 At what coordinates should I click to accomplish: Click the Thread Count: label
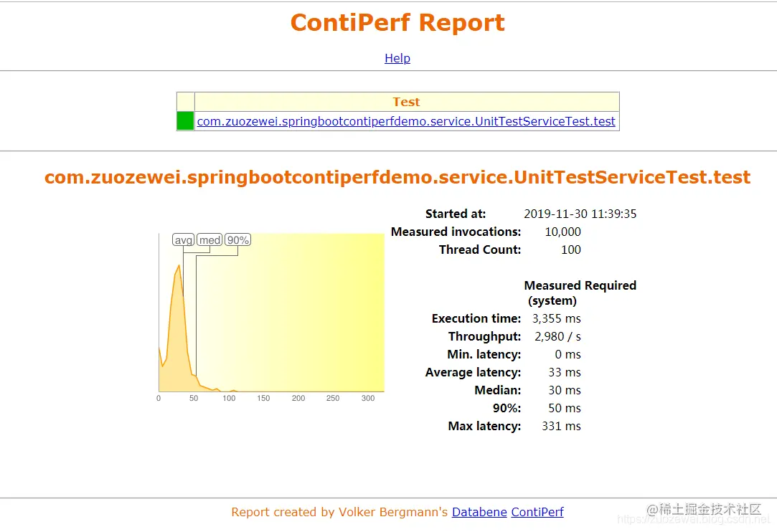pyautogui.click(x=480, y=250)
